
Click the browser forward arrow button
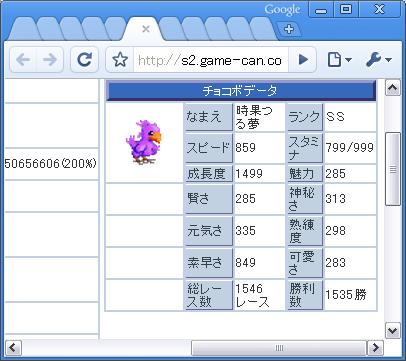(x=50, y=60)
